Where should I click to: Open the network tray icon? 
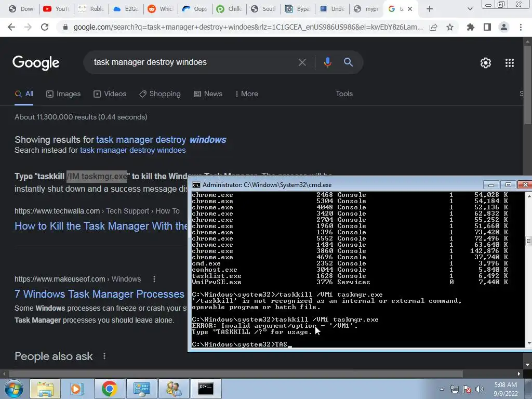[x=454, y=389]
